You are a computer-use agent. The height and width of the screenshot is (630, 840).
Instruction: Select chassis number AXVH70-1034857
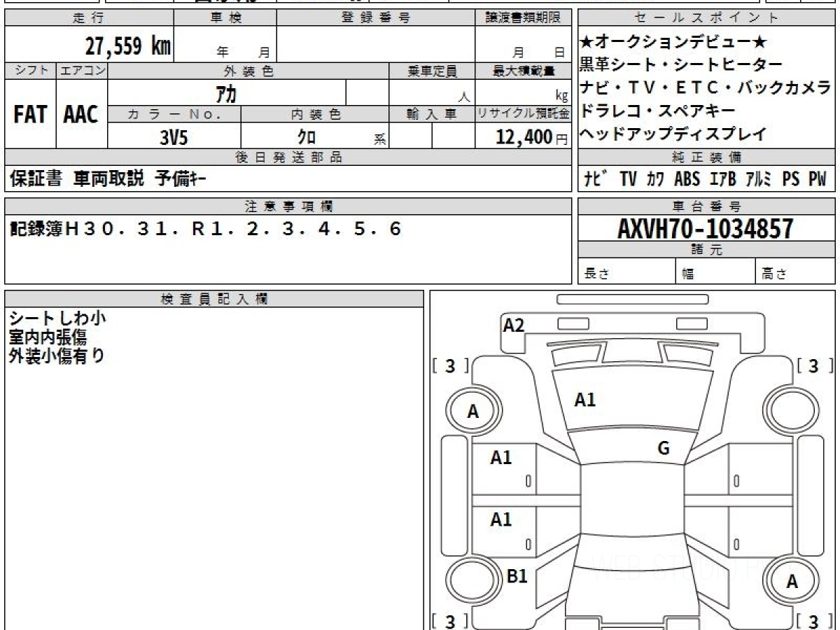coord(706,228)
